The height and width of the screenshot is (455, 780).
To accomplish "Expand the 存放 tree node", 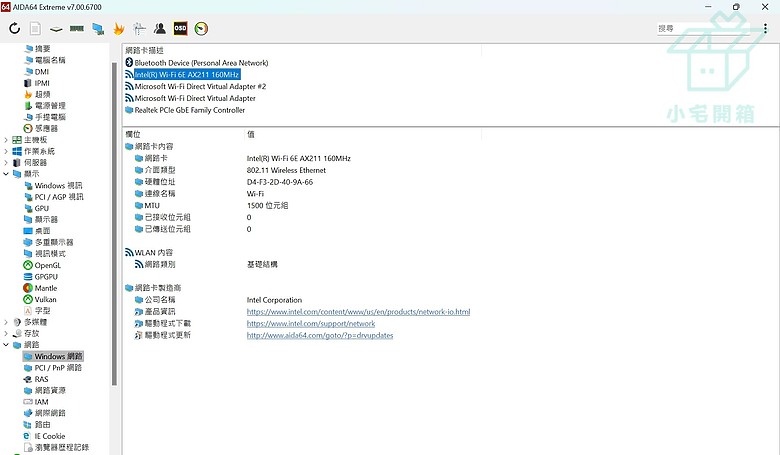I will (x=5, y=334).
